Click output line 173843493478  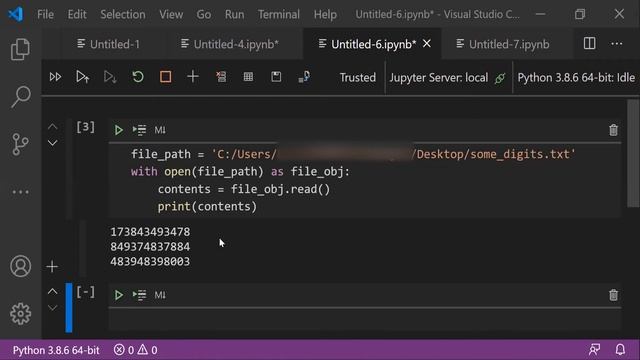(150, 232)
